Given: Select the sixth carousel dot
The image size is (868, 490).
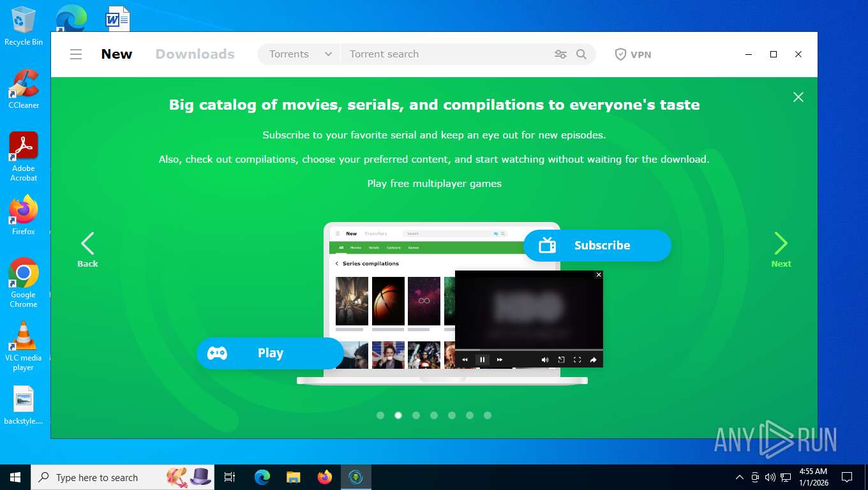Looking at the screenshot, I should 470,415.
